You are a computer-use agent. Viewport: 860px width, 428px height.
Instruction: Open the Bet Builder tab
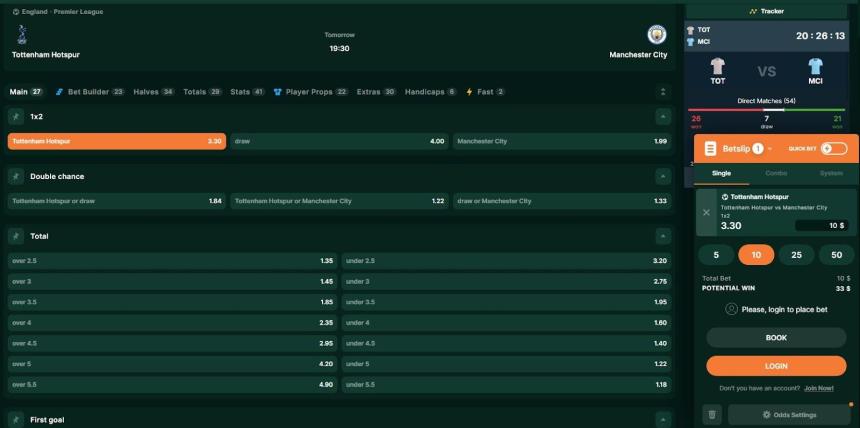tap(90, 92)
